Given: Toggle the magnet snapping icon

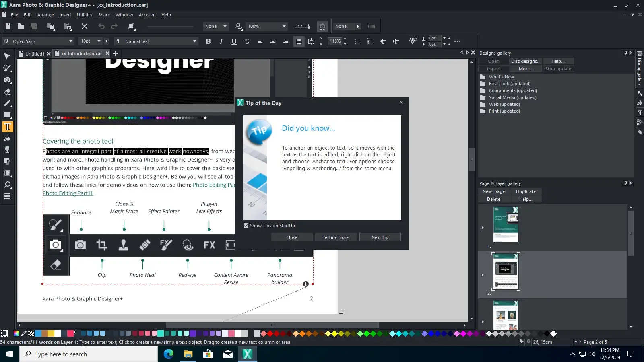Looking at the screenshot, I should (x=322, y=27).
